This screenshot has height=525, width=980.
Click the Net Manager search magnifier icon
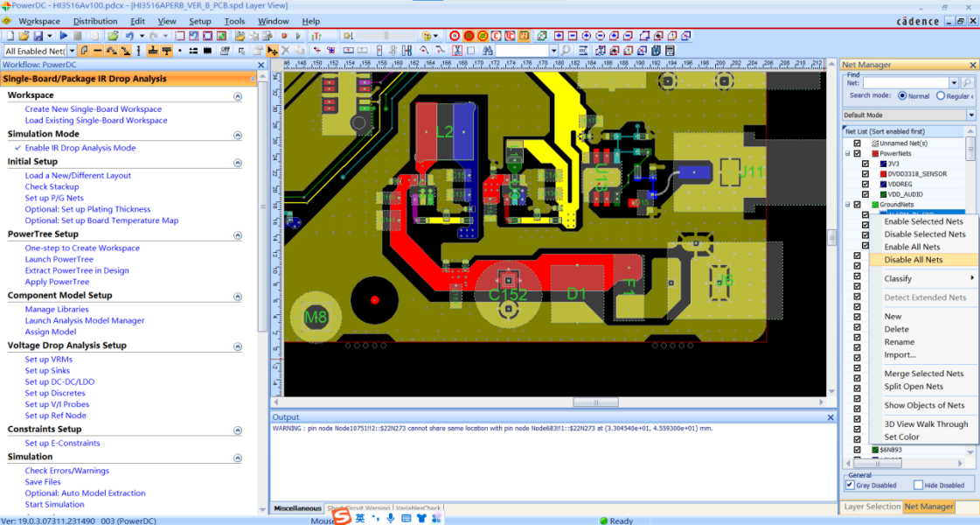tap(967, 82)
